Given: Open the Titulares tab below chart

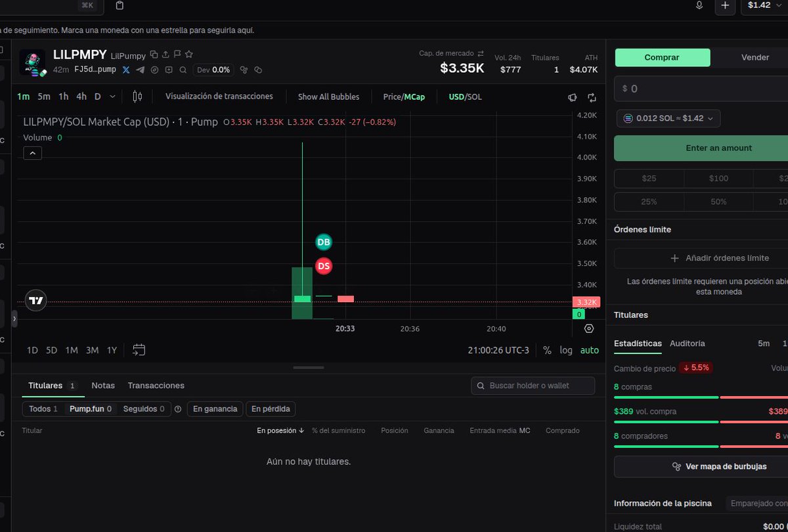Looking at the screenshot, I should point(52,386).
